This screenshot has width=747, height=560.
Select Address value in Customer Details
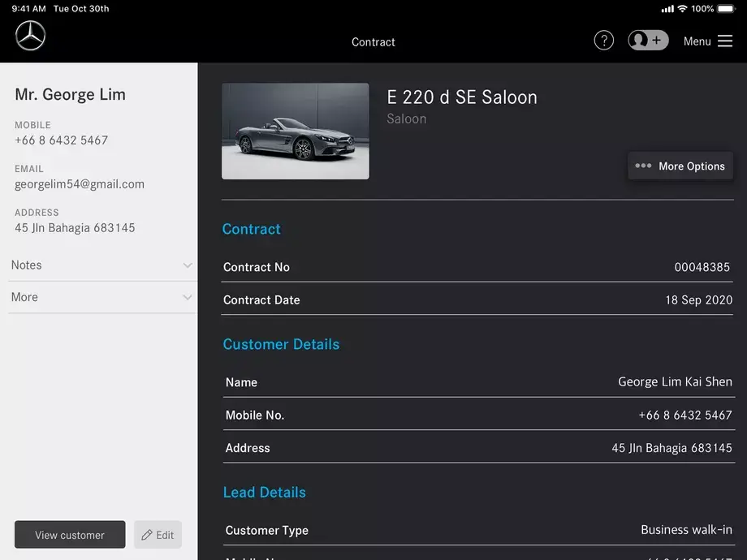671,448
